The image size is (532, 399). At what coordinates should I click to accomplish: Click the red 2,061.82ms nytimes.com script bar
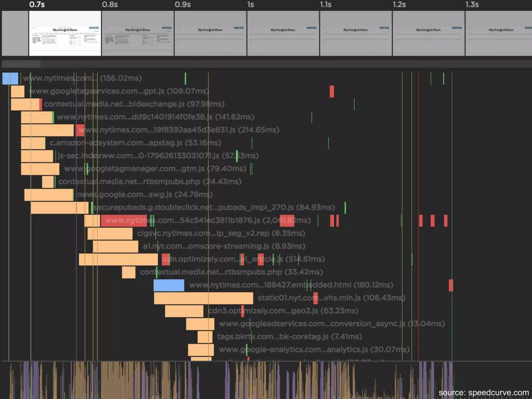(124, 221)
